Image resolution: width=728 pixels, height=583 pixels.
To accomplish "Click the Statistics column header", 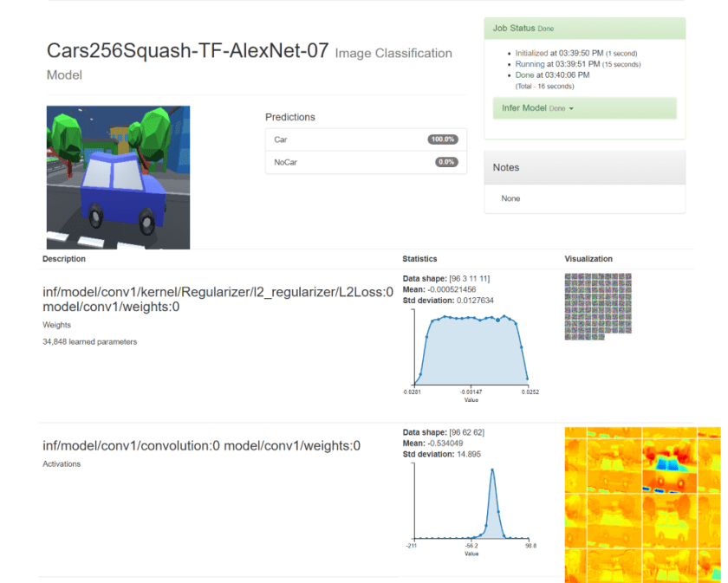I will coord(419,259).
